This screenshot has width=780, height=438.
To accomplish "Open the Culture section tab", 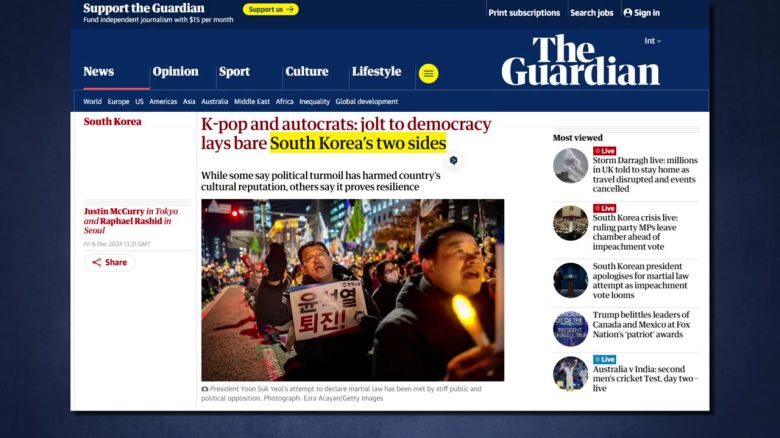I will (306, 72).
